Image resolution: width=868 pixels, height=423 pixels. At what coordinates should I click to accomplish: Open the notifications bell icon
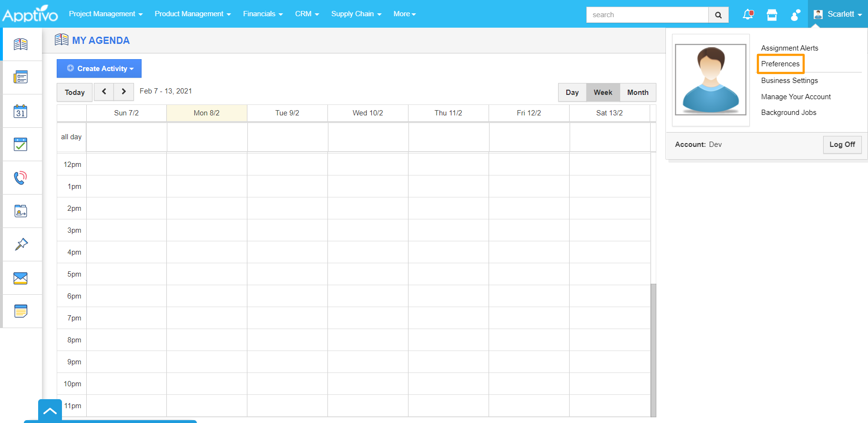pos(748,15)
